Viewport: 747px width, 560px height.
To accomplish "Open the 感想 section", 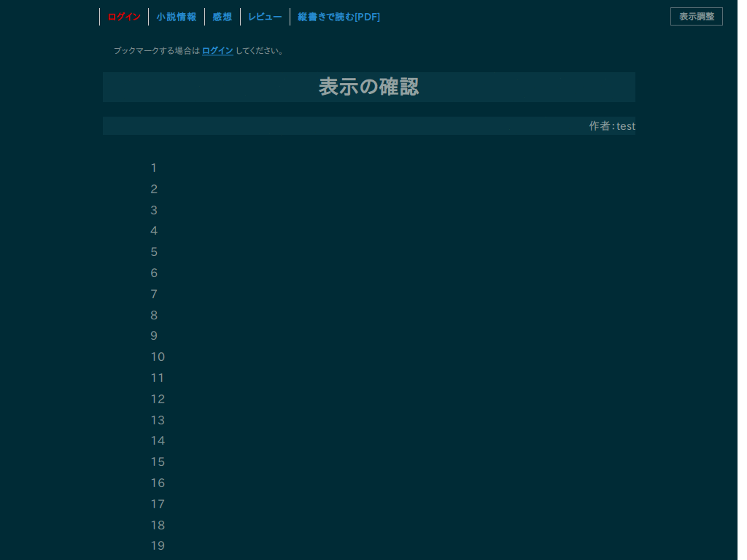I will point(222,16).
